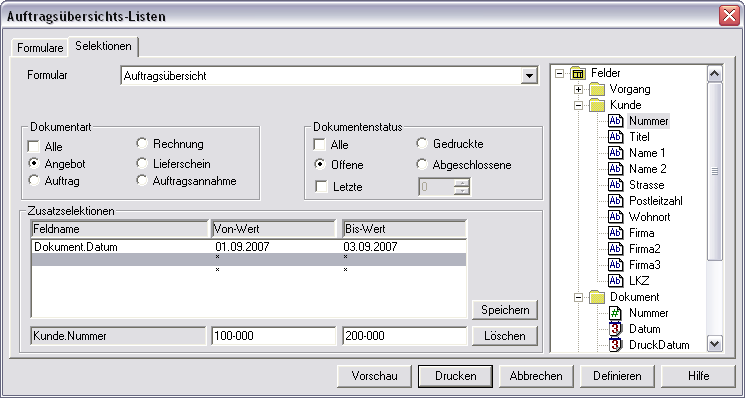Click the Von-Wert column header
Viewport: 745px width, 398px height.
(x=274, y=229)
